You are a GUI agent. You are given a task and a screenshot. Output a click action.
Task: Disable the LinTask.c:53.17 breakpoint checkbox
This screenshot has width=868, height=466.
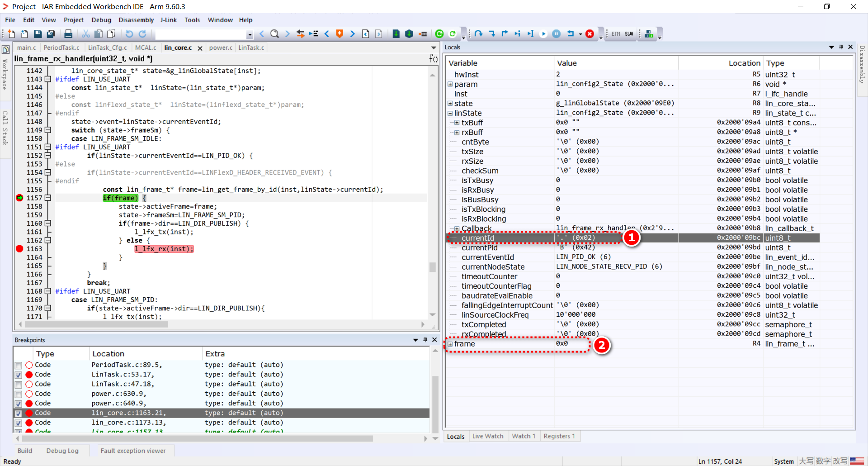tap(19, 375)
